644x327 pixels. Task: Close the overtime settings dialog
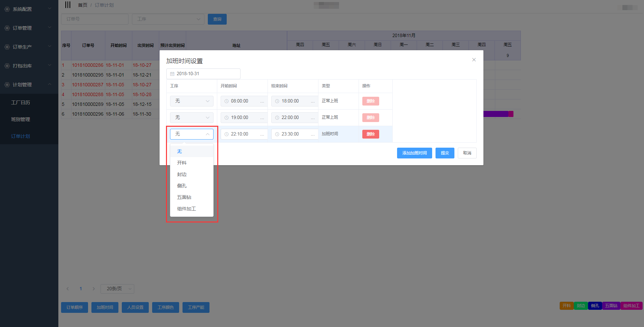pyautogui.click(x=474, y=60)
